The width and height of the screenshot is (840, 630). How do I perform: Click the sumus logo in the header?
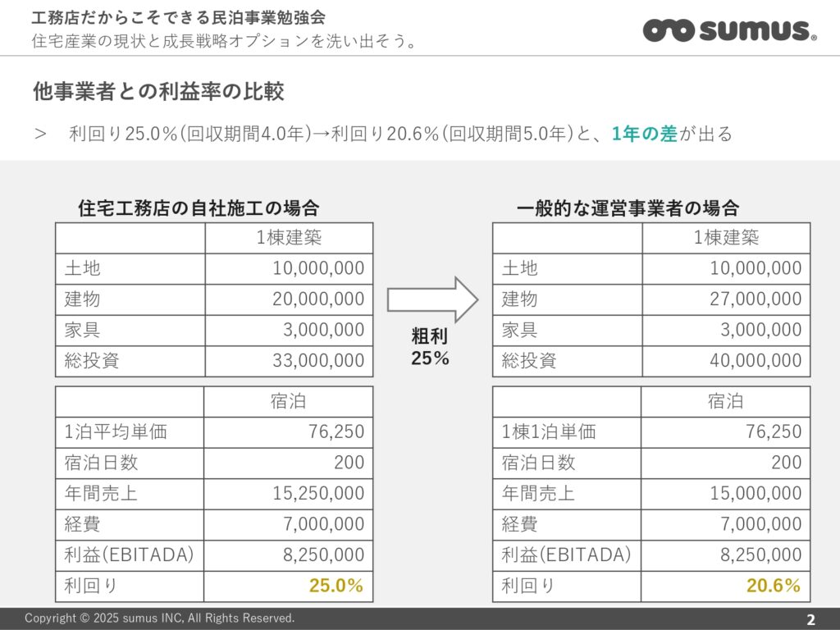(729, 30)
